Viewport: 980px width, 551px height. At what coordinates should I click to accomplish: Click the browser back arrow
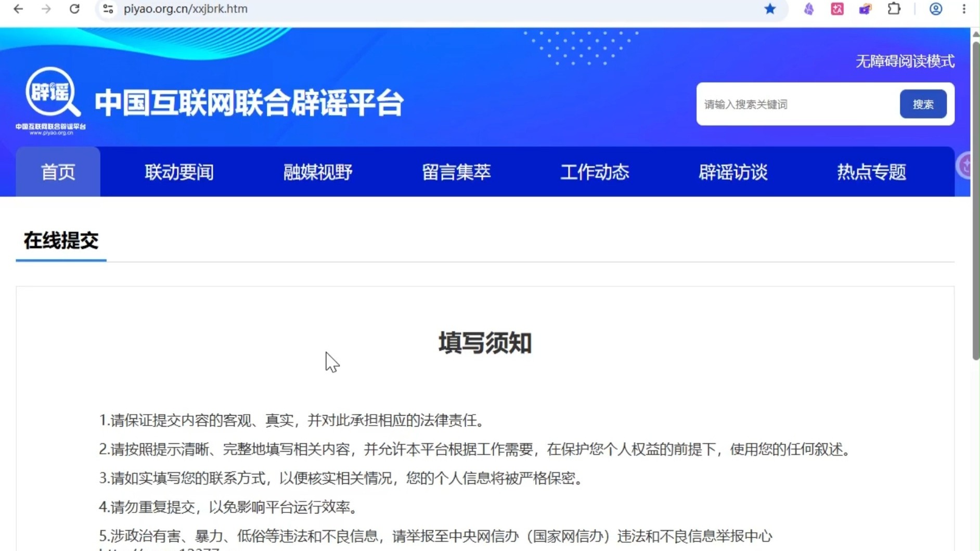tap(18, 9)
